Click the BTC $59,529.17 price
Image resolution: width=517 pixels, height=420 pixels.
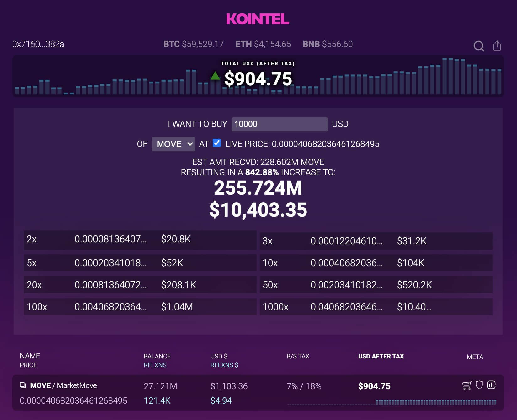pyautogui.click(x=194, y=44)
